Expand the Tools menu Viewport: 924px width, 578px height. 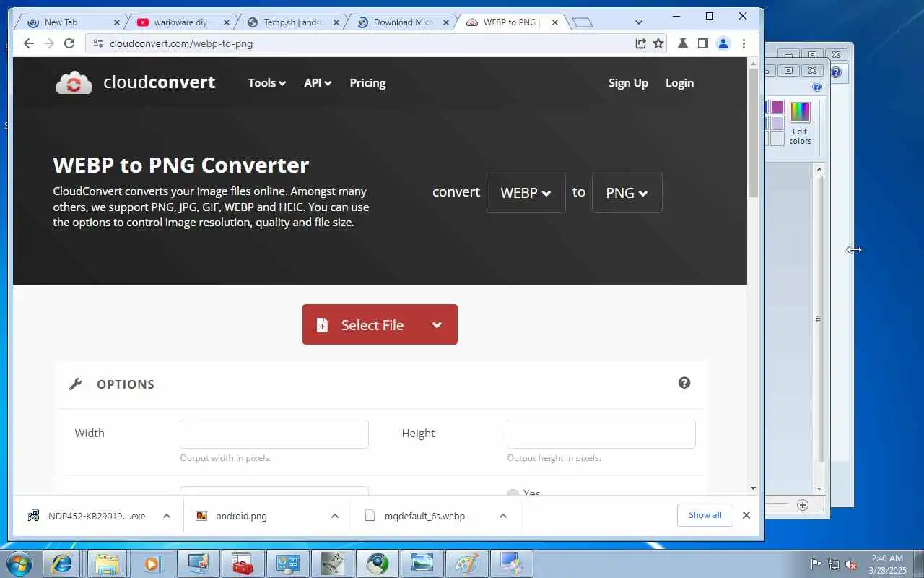pos(266,83)
